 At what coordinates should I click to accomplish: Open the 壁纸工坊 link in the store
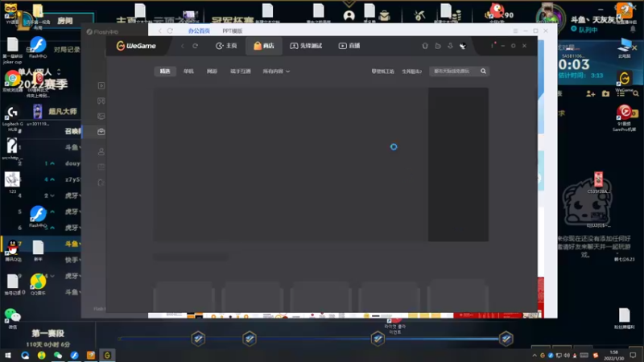click(383, 72)
